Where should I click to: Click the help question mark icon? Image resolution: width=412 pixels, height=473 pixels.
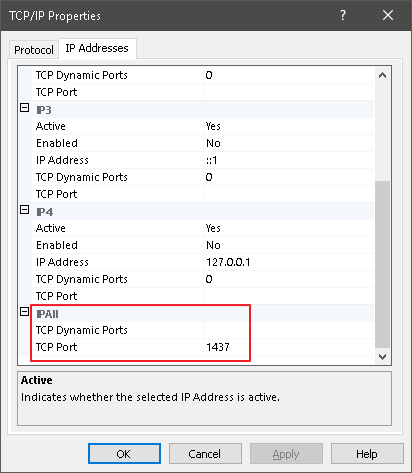(x=343, y=15)
